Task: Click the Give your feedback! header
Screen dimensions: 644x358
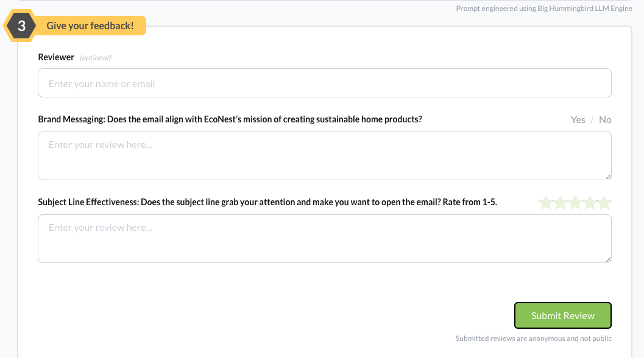Action: [90, 26]
